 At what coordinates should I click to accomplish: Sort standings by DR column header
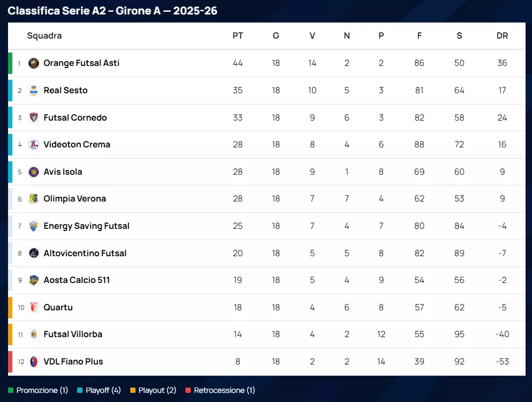502,36
